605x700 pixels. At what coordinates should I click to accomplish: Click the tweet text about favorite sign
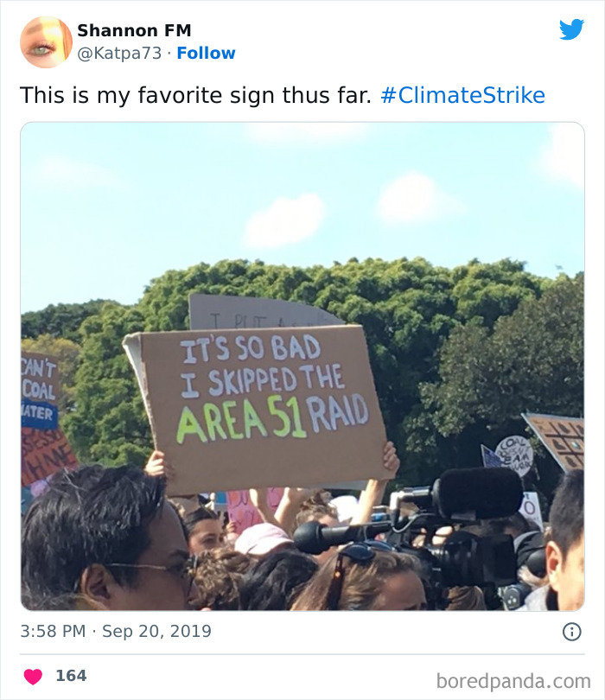tap(195, 95)
